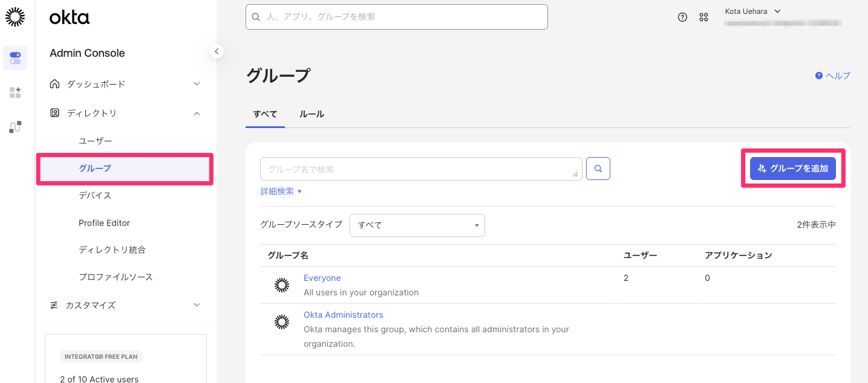Click the Okta sunburst logo icon
Image resolution: width=868 pixels, height=383 pixels.
pyautogui.click(x=15, y=18)
